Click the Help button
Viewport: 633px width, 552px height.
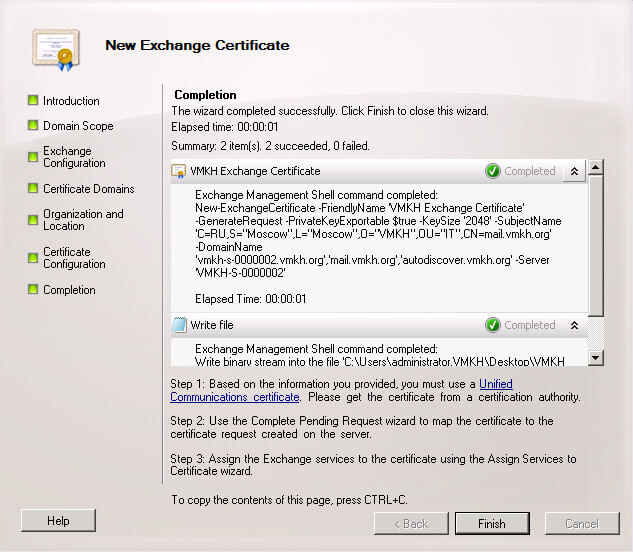(x=59, y=521)
